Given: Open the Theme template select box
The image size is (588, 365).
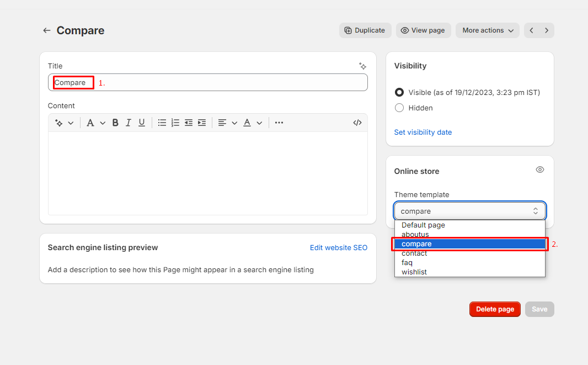Looking at the screenshot, I should pos(470,211).
